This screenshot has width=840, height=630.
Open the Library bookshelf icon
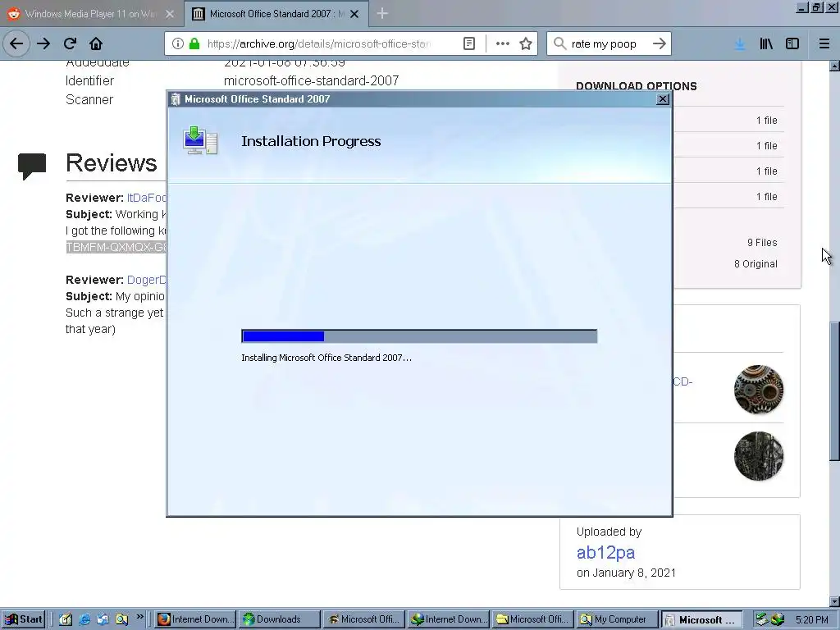tap(766, 44)
